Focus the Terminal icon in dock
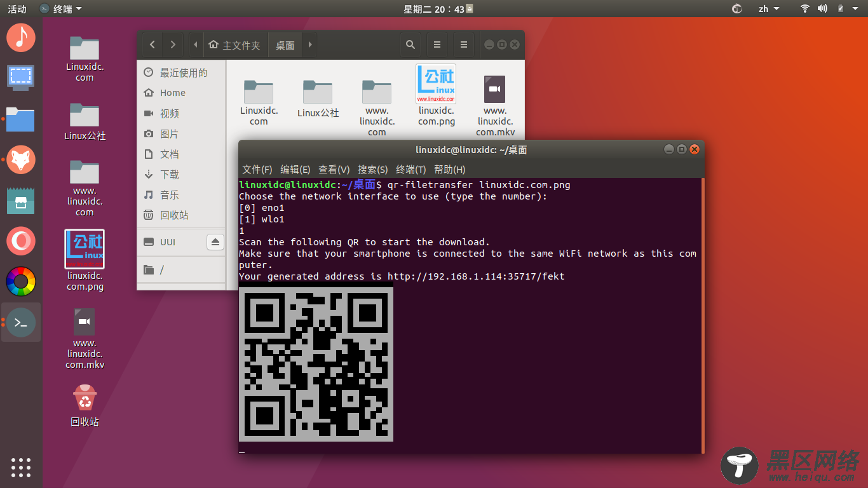Screen dimensions: 868x488 coord(21,322)
